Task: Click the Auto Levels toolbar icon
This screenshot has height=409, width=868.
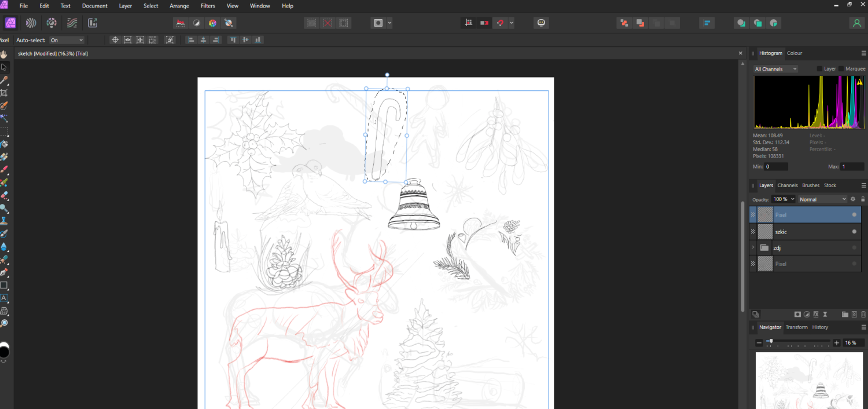Action: [181, 23]
